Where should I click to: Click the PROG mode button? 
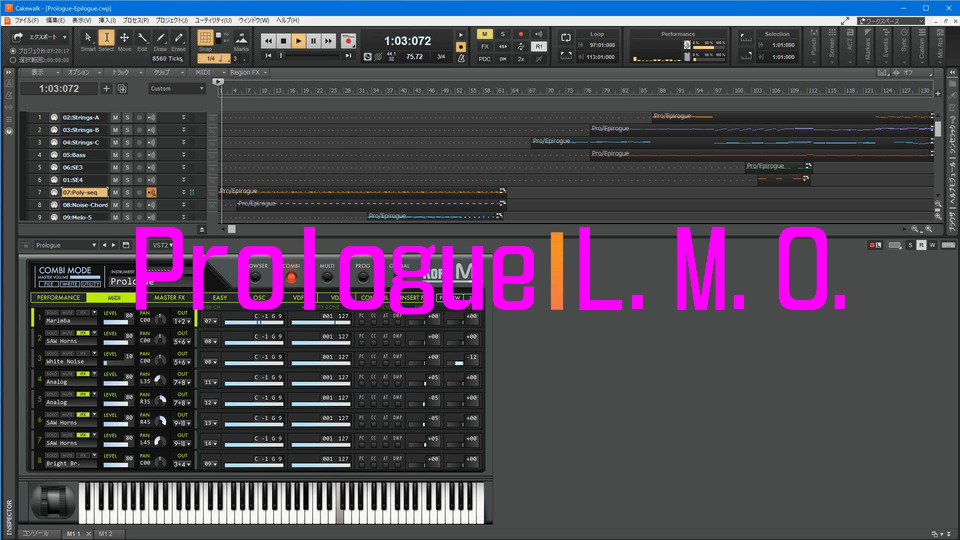[362, 279]
